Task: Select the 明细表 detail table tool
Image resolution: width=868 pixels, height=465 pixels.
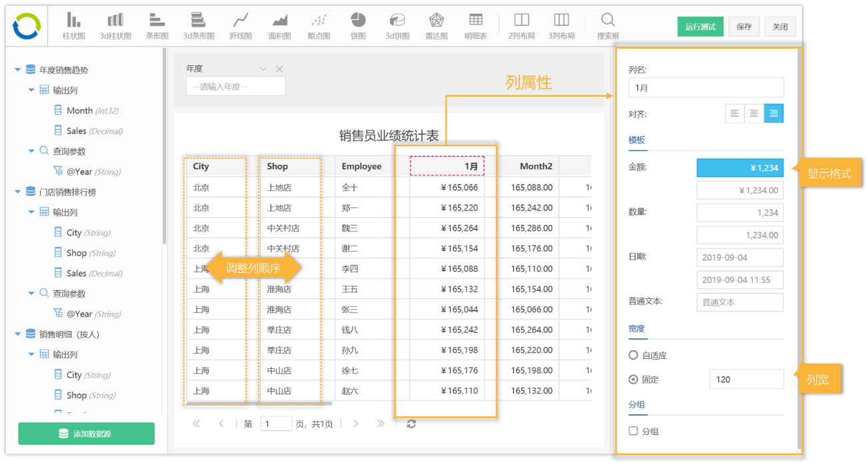Action: tap(475, 26)
